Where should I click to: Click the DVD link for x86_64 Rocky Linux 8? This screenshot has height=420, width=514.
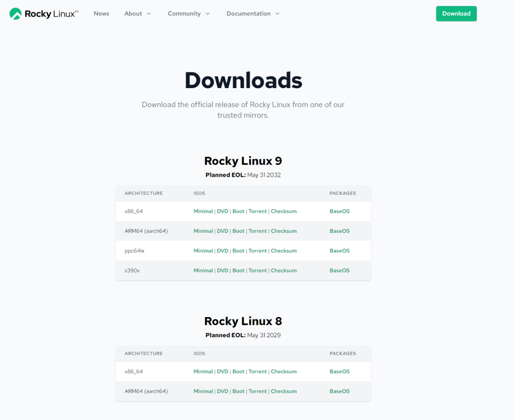click(222, 371)
